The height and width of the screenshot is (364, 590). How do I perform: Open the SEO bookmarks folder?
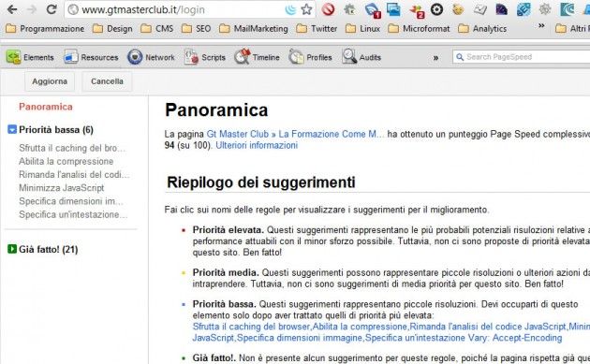coord(196,29)
